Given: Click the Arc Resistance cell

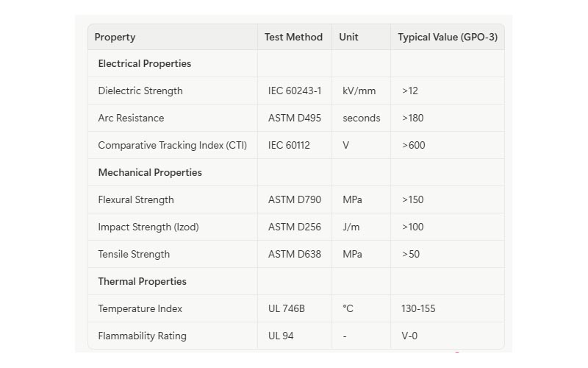Looking at the screenshot, I should (x=131, y=118).
